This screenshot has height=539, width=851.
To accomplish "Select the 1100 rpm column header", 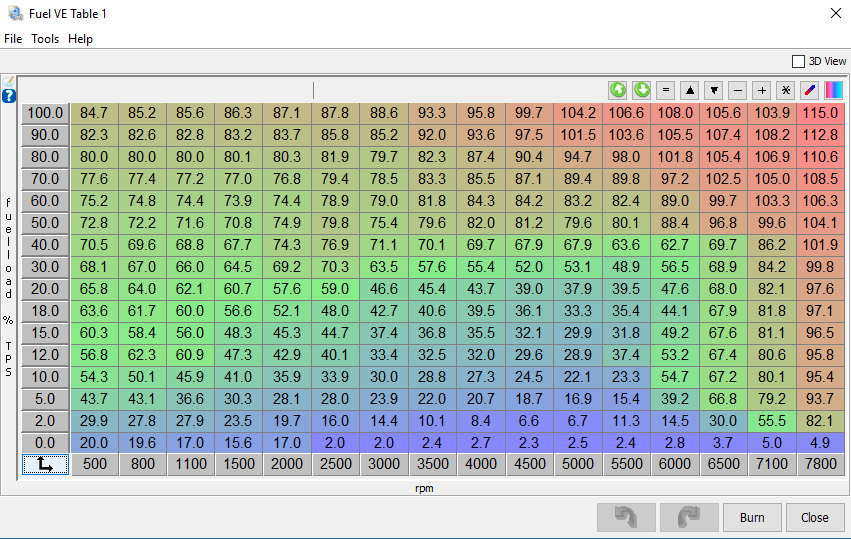I will [191, 465].
